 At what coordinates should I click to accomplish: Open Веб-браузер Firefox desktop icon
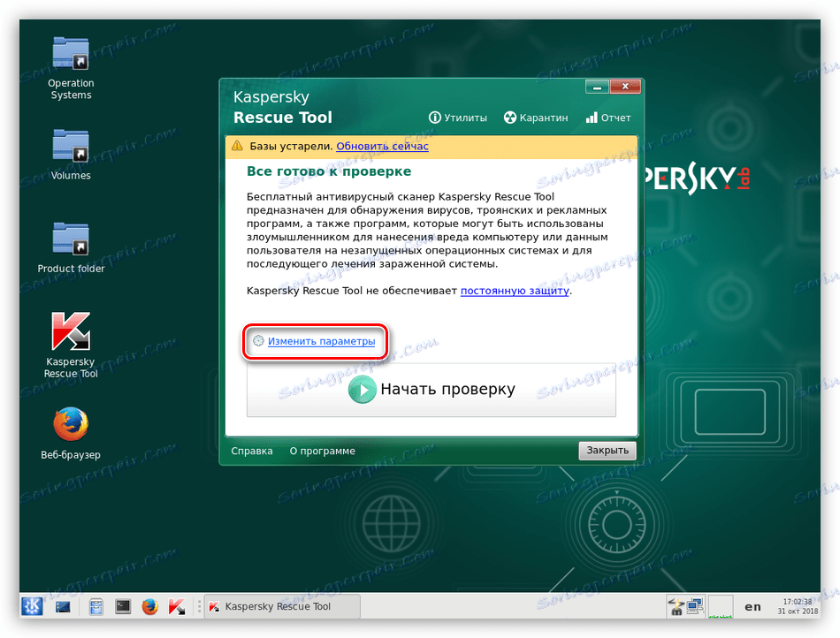click(x=71, y=433)
